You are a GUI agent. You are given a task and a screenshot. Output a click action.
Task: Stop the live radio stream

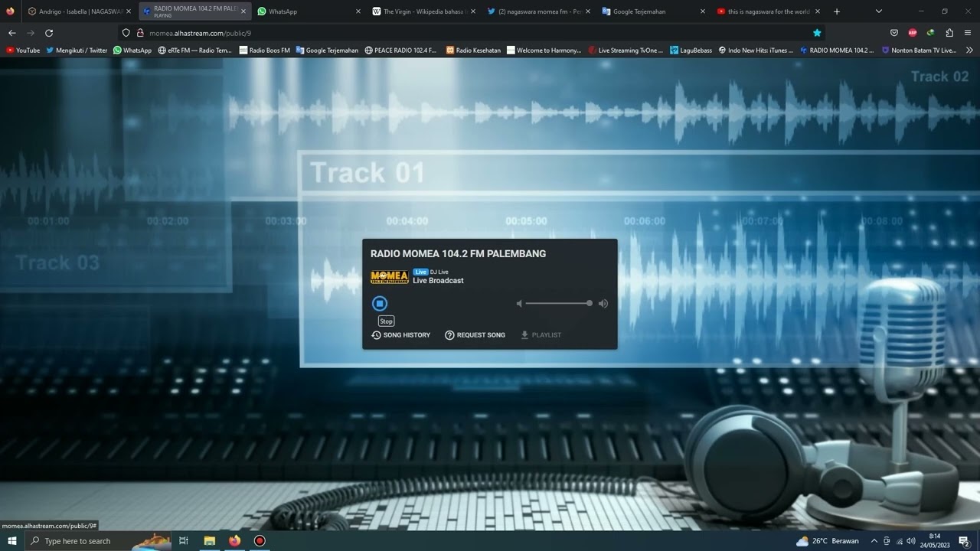click(x=380, y=304)
